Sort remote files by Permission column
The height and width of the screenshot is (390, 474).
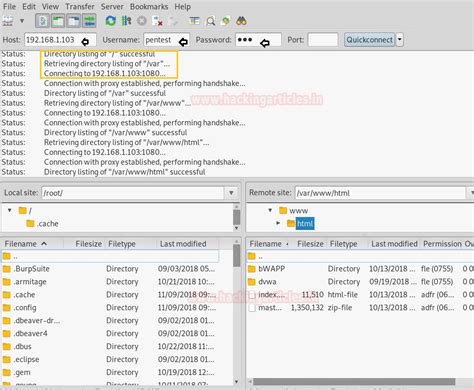click(x=442, y=244)
